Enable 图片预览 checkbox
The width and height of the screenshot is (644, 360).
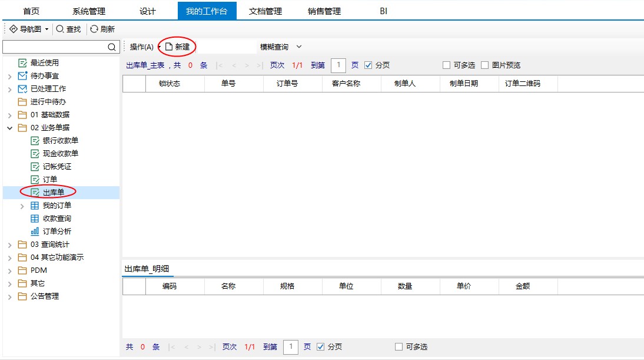(x=485, y=65)
